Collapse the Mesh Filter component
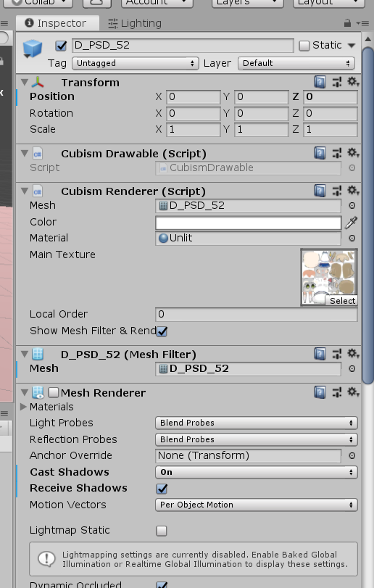374x588 pixels. point(25,354)
